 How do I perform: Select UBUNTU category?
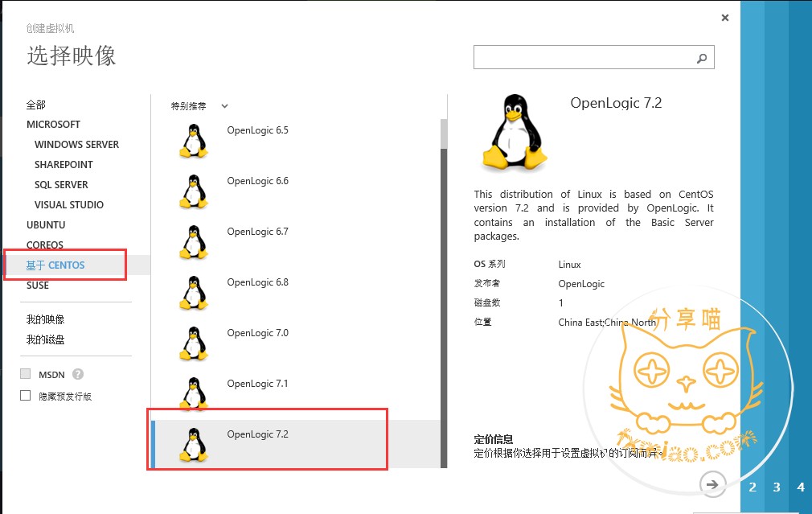coord(46,225)
